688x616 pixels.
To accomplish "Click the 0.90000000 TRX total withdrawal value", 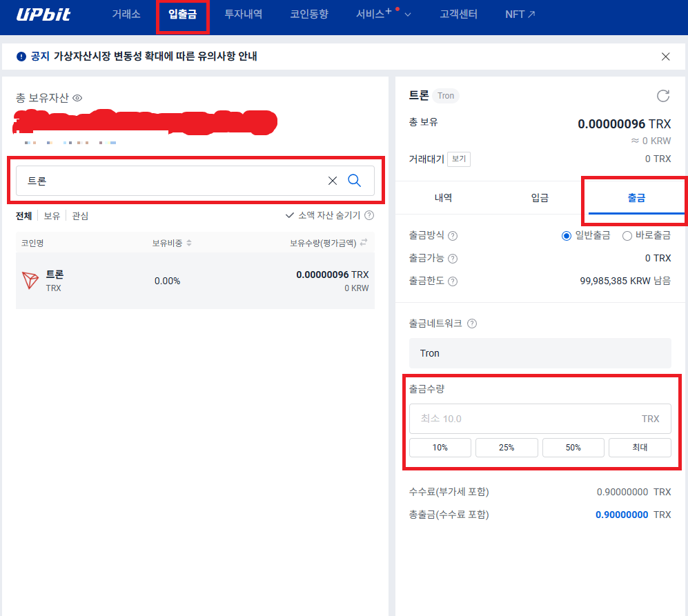I will 633,515.
